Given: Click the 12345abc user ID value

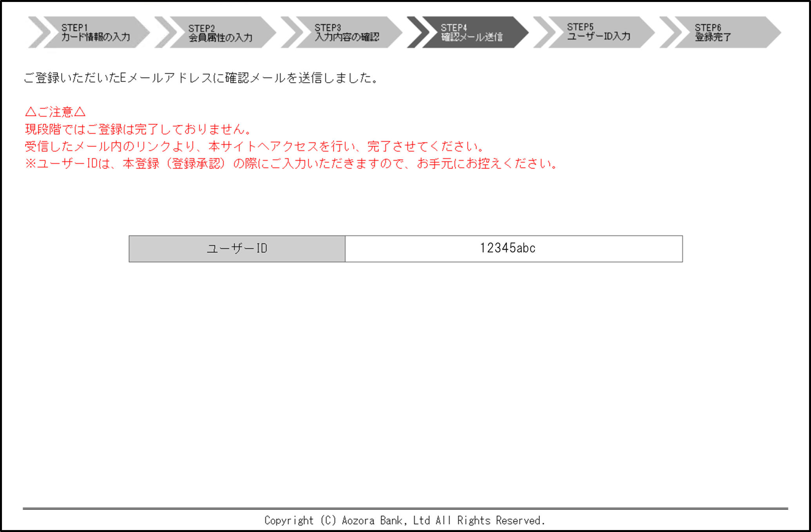Looking at the screenshot, I should click(x=507, y=248).
